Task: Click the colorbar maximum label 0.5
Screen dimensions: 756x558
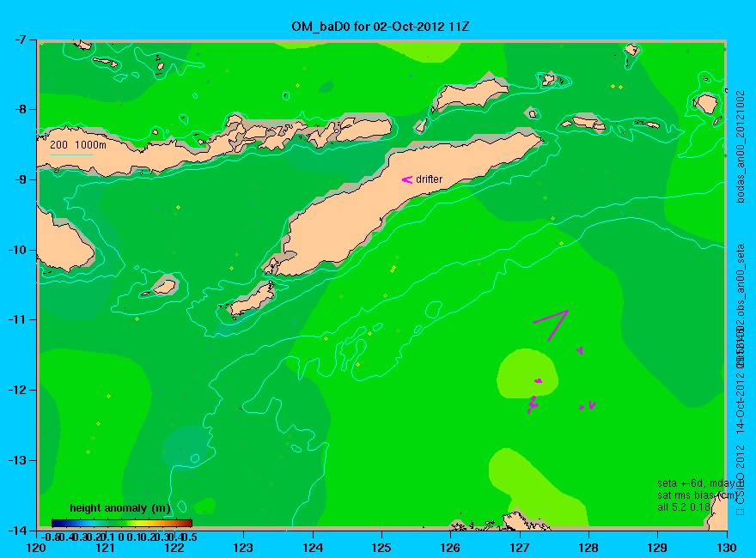Action: (190, 537)
